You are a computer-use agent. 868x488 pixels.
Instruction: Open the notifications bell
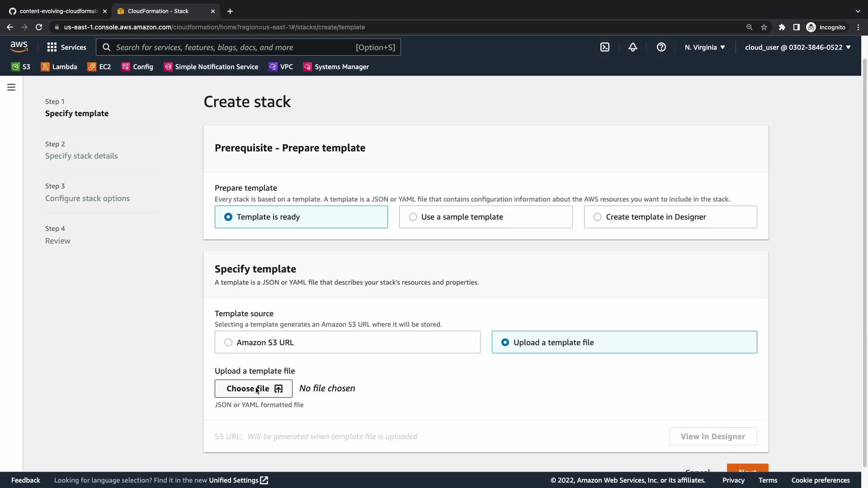633,47
